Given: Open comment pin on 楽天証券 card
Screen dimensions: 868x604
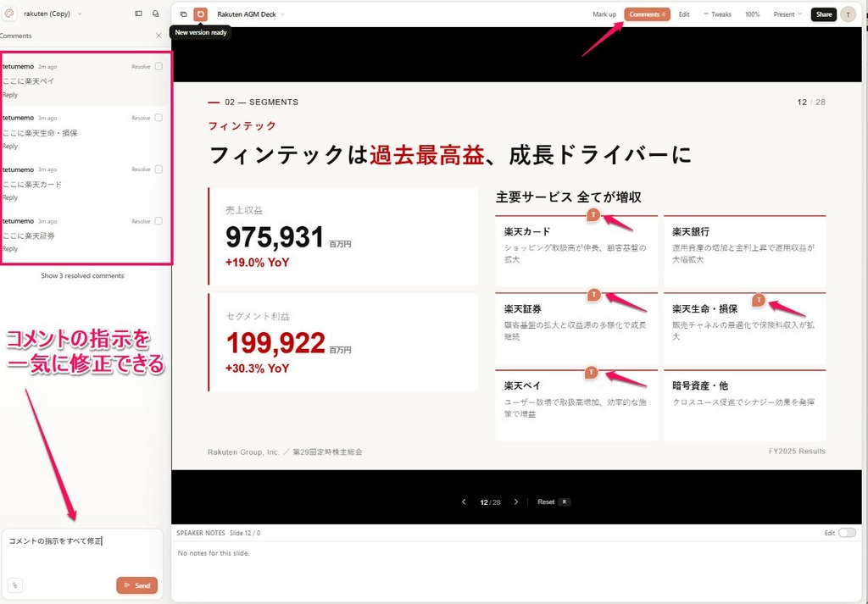Looking at the screenshot, I should (593, 295).
